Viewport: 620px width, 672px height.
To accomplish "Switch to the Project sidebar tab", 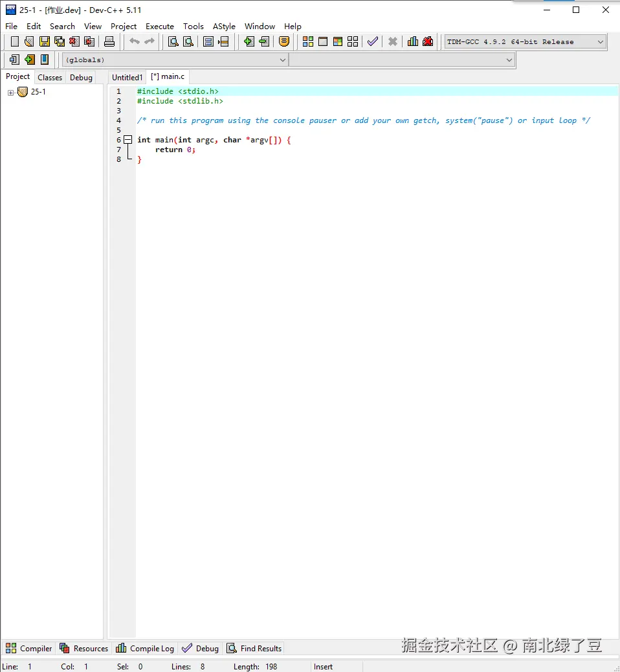I will point(17,76).
